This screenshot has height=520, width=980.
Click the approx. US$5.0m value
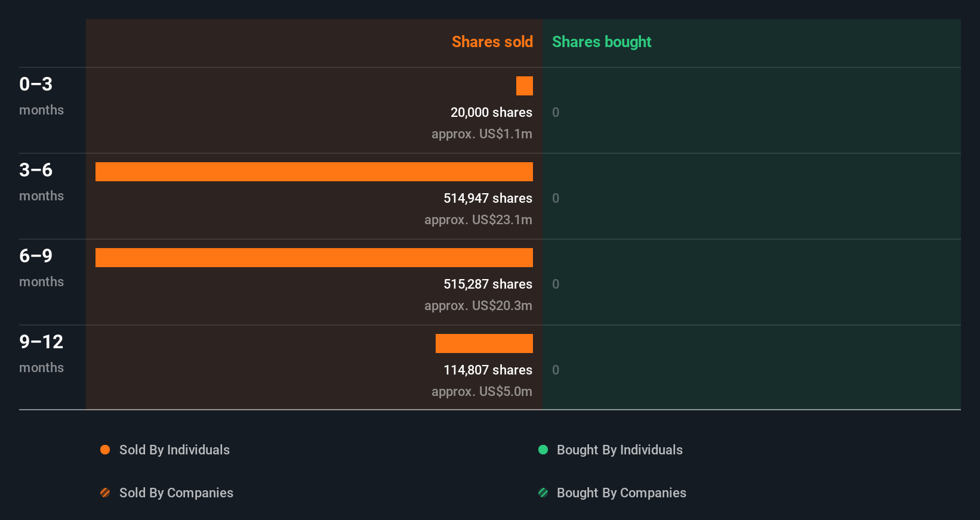click(482, 392)
